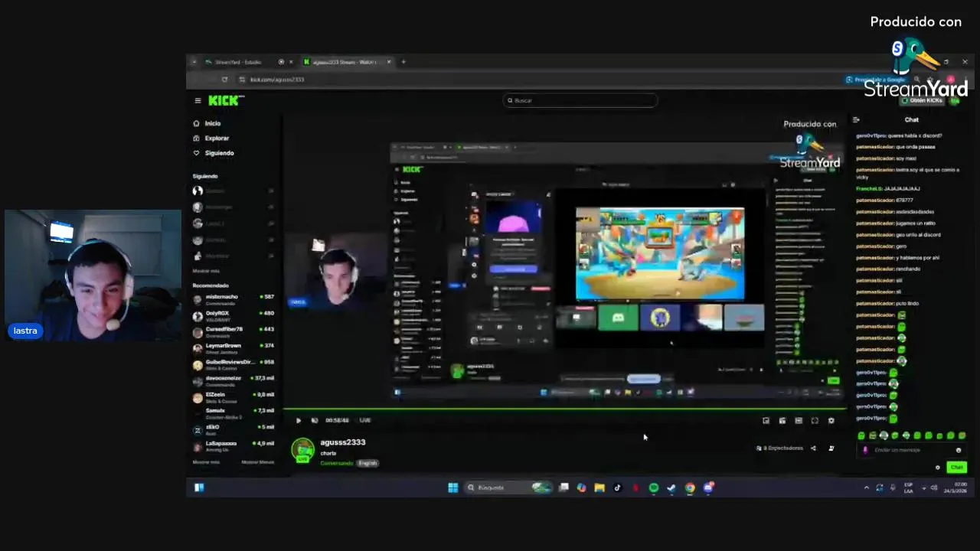980x551 pixels.
Task: Share the stream via share icon
Action: coord(813,448)
